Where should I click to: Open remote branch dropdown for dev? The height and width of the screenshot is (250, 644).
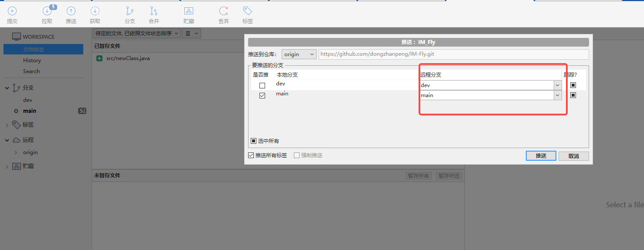click(557, 85)
